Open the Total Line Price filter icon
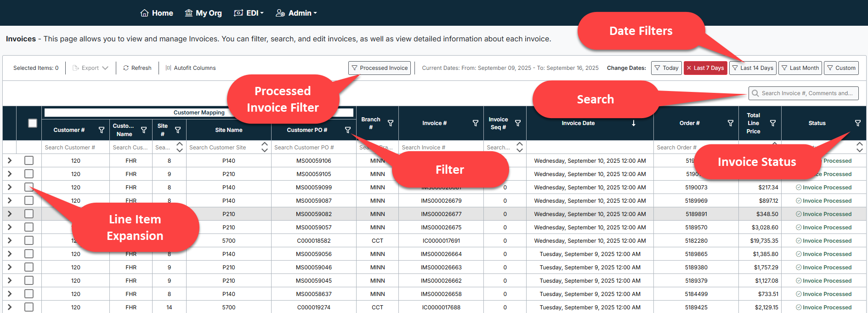 click(x=773, y=123)
